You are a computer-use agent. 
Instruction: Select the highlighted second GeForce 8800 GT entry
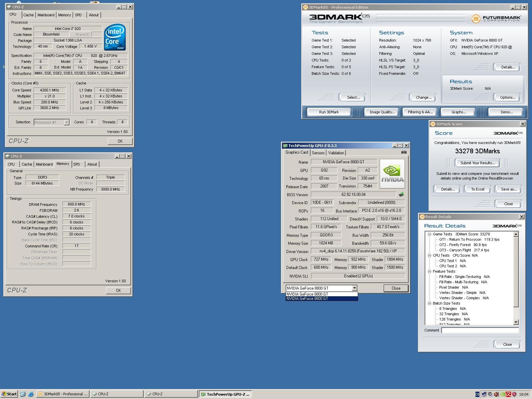[x=322, y=299]
